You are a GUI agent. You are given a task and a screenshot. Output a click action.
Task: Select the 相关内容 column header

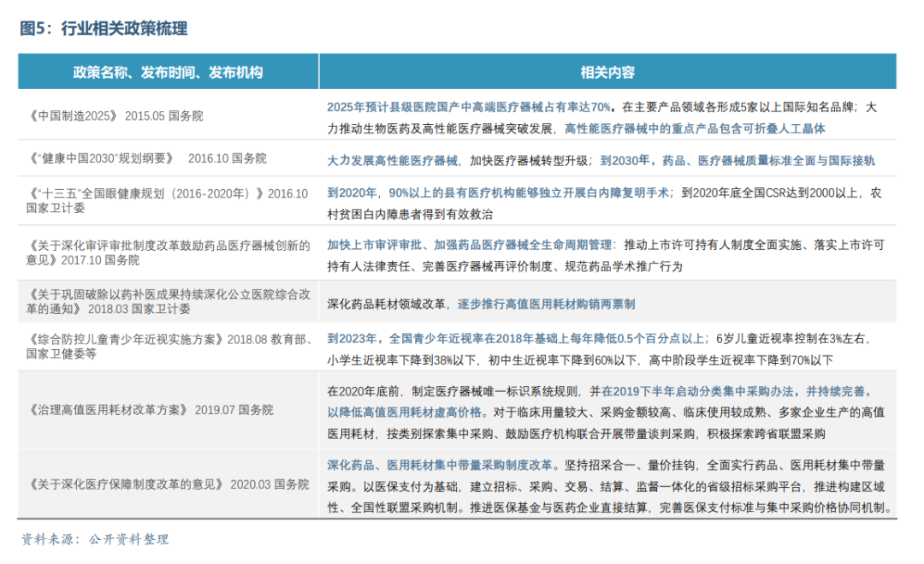click(611, 71)
